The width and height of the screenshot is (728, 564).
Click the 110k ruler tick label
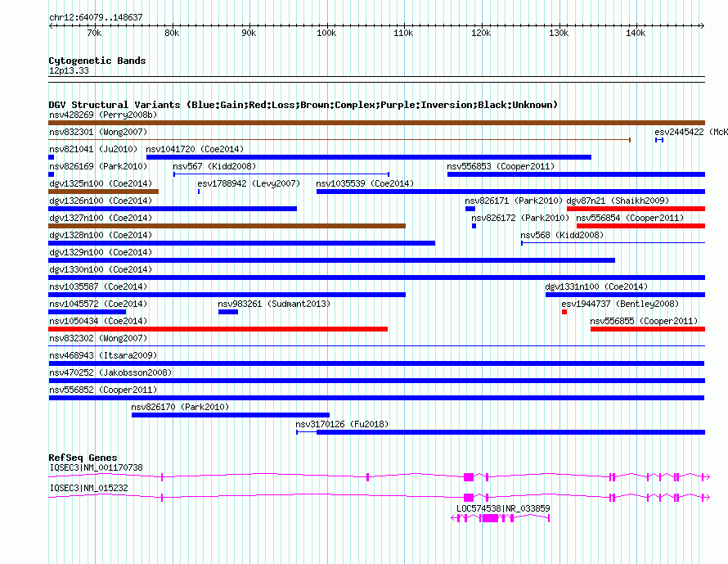click(x=403, y=33)
